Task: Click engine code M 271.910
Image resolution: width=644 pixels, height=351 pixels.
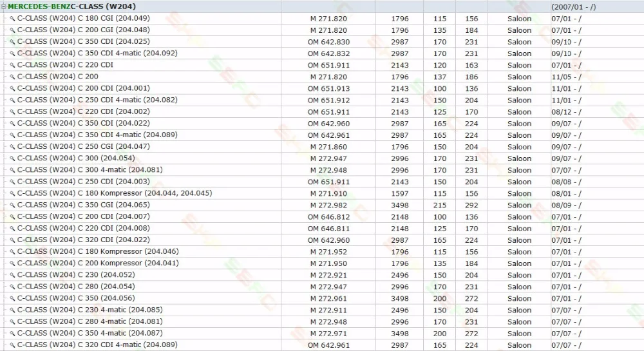Action: click(x=328, y=193)
